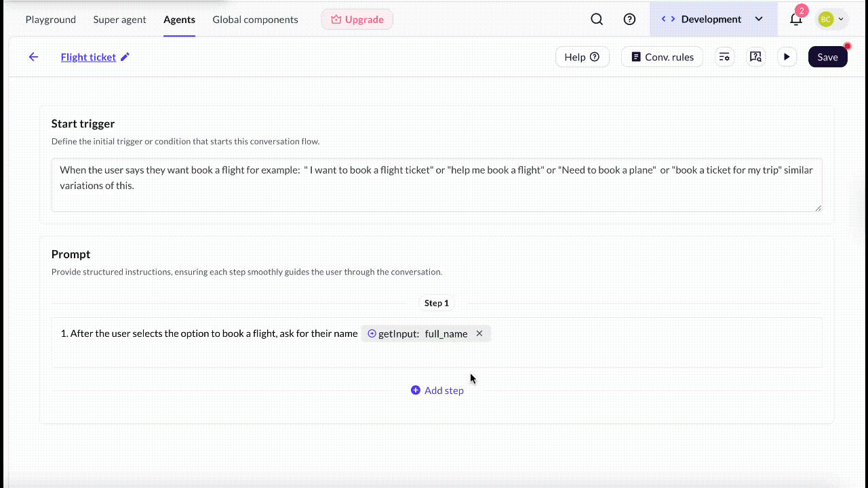Open the Development environment dropdown
The width and height of the screenshot is (868, 488).
coord(711,19)
